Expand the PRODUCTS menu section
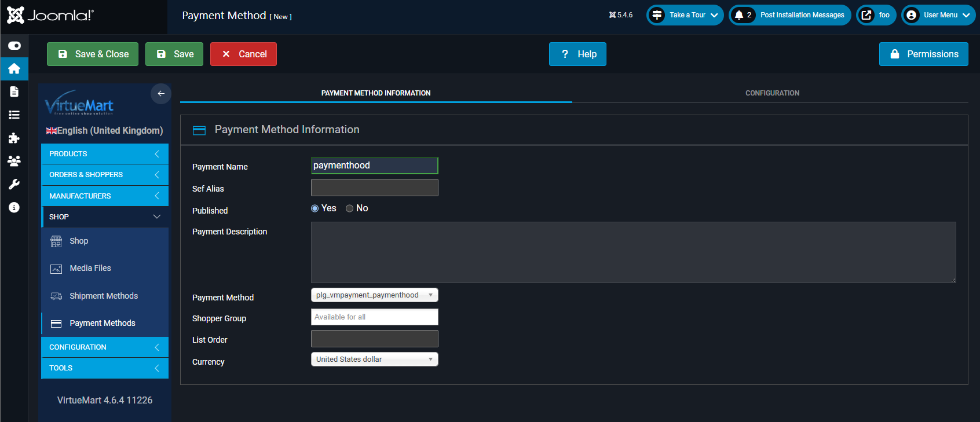This screenshot has width=980, height=422. pyautogui.click(x=105, y=154)
